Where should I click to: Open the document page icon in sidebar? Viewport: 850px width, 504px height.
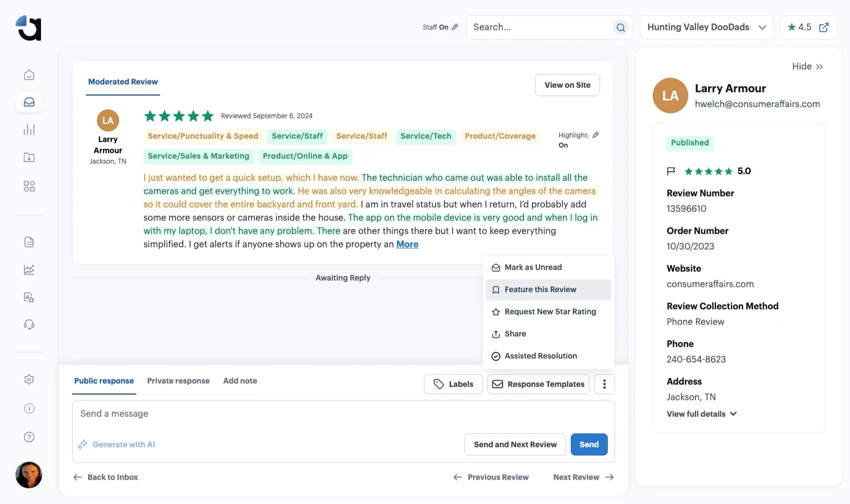29,242
